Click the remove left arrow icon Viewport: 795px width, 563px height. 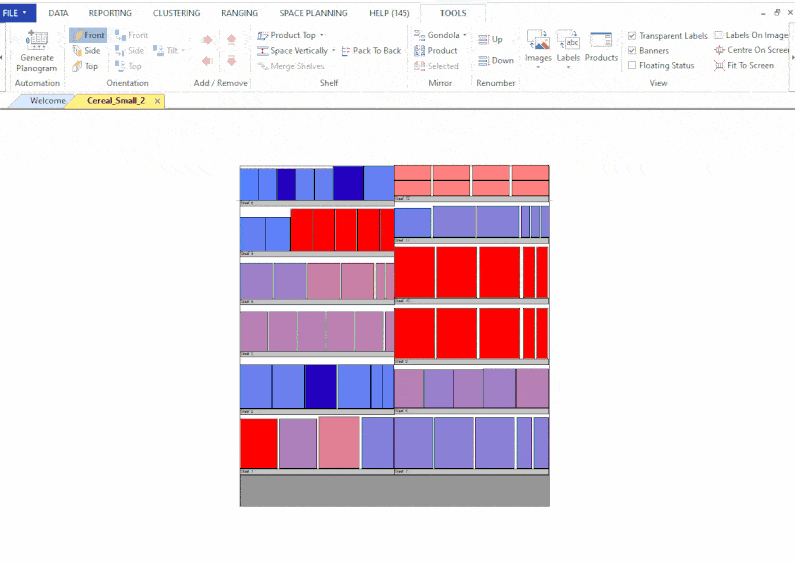click(x=207, y=61)
